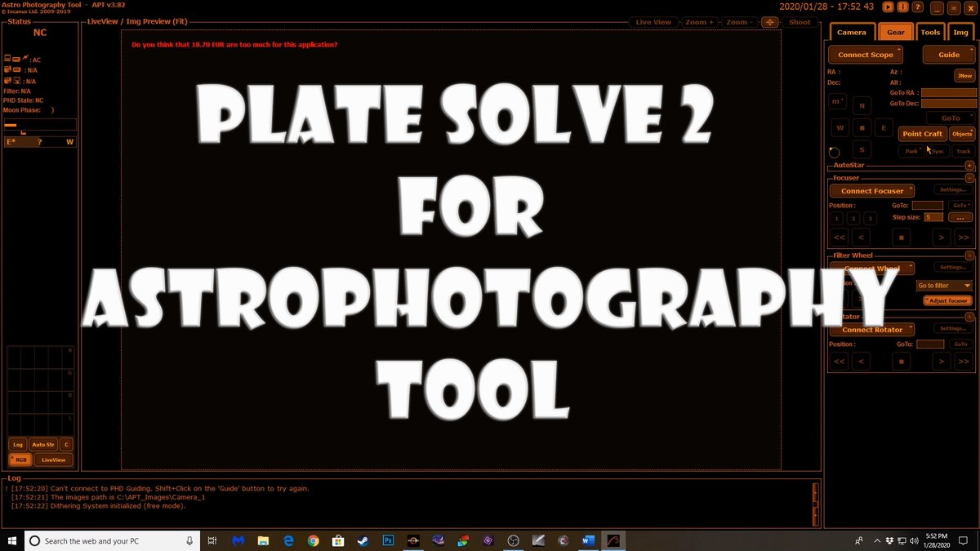The height and width of the screenshot is (551, 980).
Task: Click the play-arrow icon in the title bar
Action: [889, 7]
